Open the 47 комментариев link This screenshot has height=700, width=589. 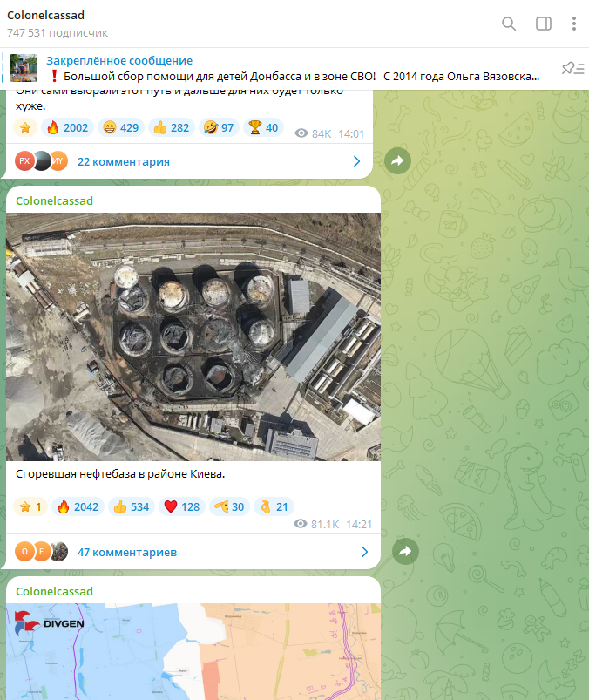[x=127, y=552]
